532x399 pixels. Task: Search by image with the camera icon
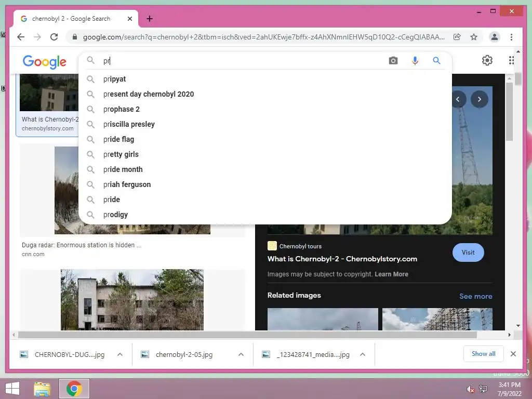pyautogui.click(x=393, y=61)
